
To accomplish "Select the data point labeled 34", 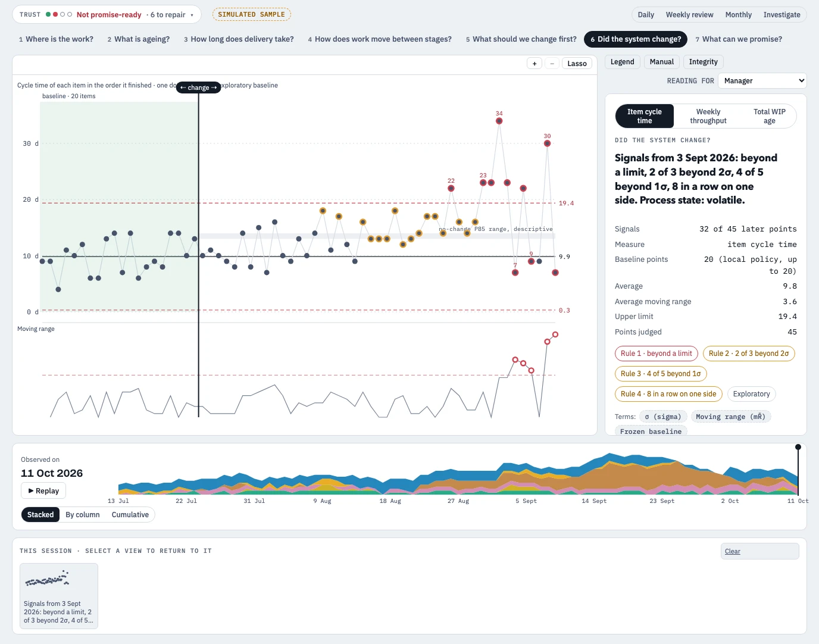I will (499, 121).
